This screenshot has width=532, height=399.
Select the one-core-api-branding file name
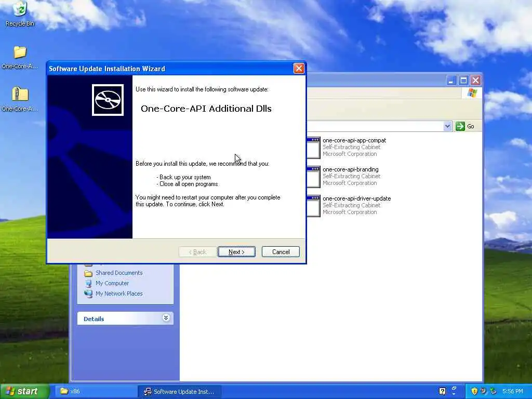[x=351, y=169]
